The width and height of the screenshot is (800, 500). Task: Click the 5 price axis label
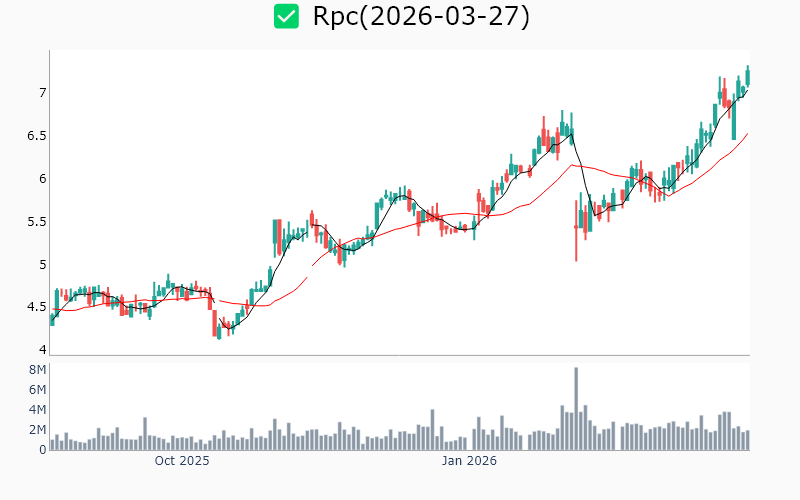coord(41,265)
